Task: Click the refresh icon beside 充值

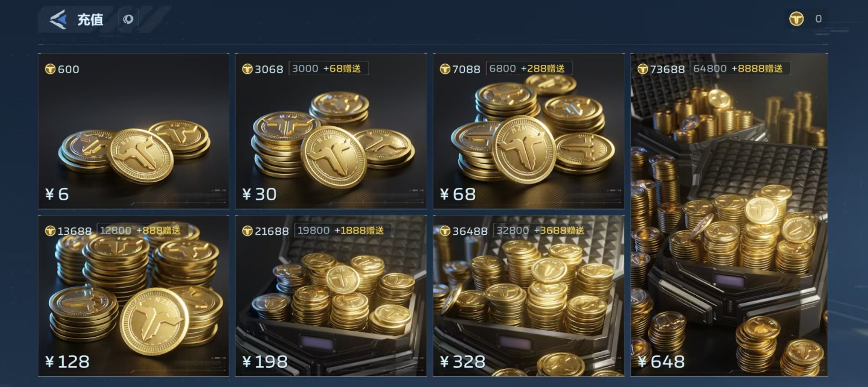Action: click(128, 19)
